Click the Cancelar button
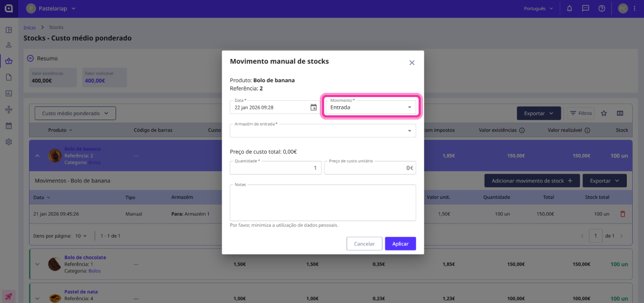Screen dimensions: 644x303 point(364,243)
